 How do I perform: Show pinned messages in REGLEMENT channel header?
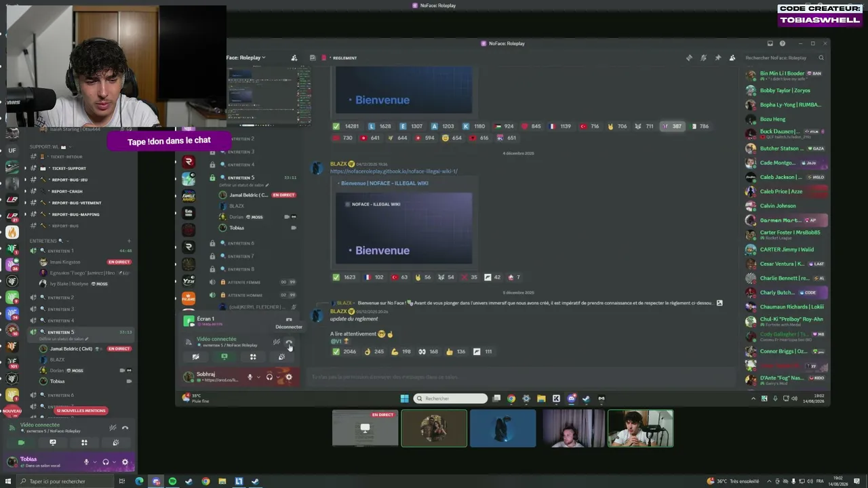pyautogui.click(x=717, y=58)
